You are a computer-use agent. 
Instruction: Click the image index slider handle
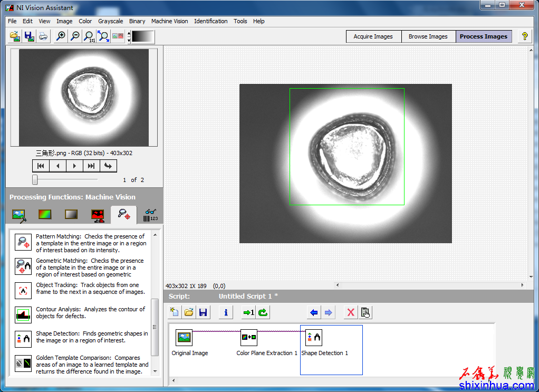click(x=35, y=179)
